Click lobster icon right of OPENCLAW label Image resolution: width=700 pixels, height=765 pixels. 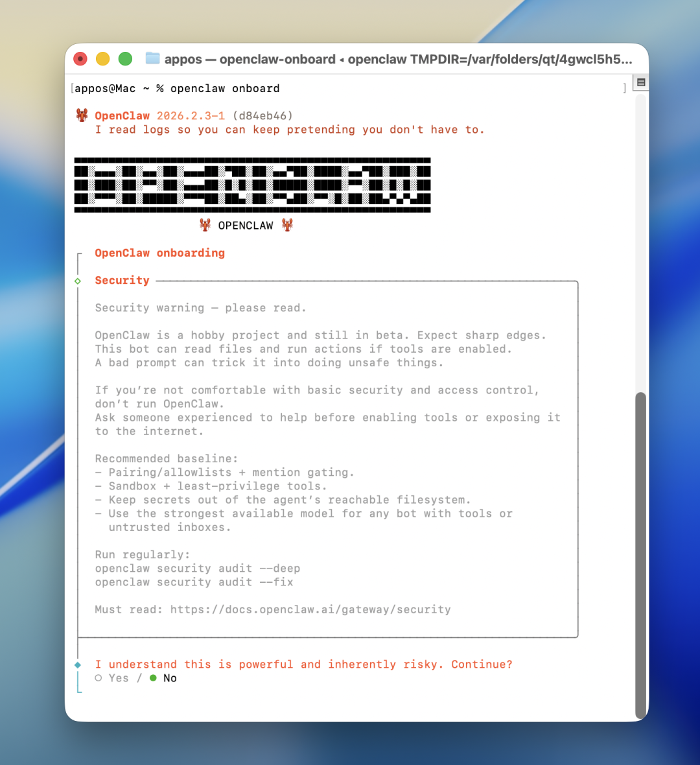[287, 225]
